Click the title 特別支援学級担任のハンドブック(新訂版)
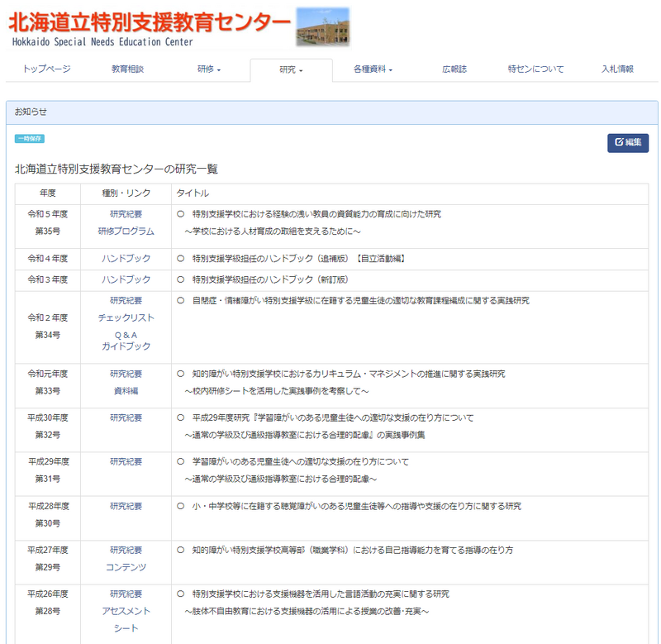The width and height of the screenshot is (661, 644). (270, 279)
